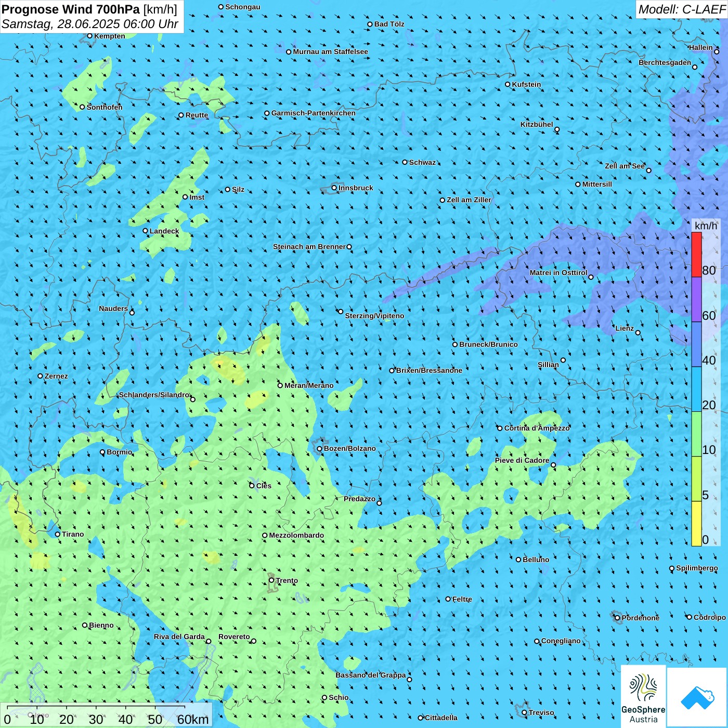728x728 pixels.
Task: Click the Nauders town label
Action: 113,309
